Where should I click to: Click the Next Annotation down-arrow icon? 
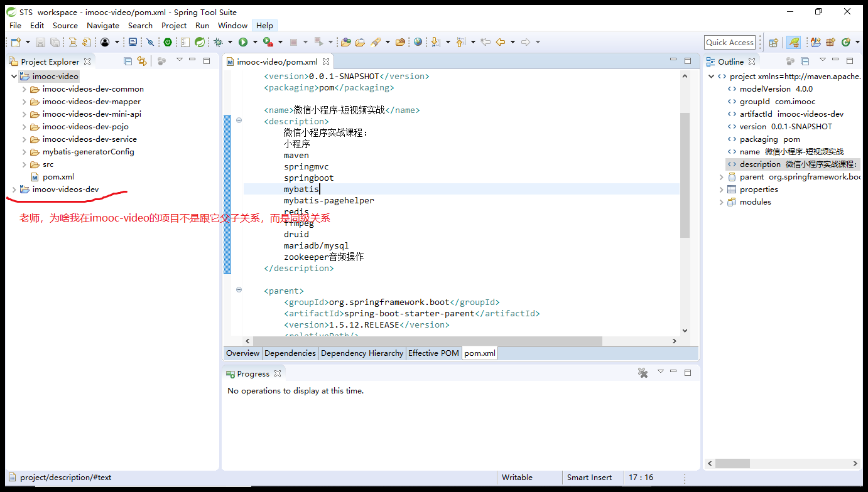(x=435, y=42)
